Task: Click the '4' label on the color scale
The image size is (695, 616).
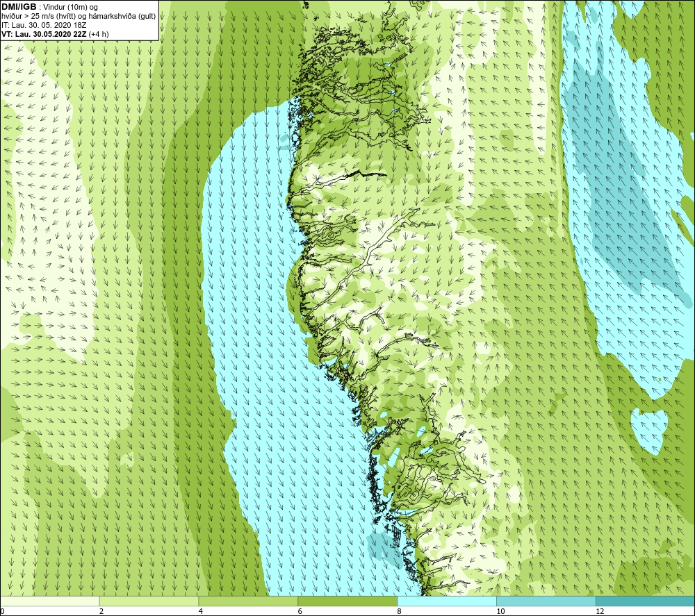Action: coord(201,611)
